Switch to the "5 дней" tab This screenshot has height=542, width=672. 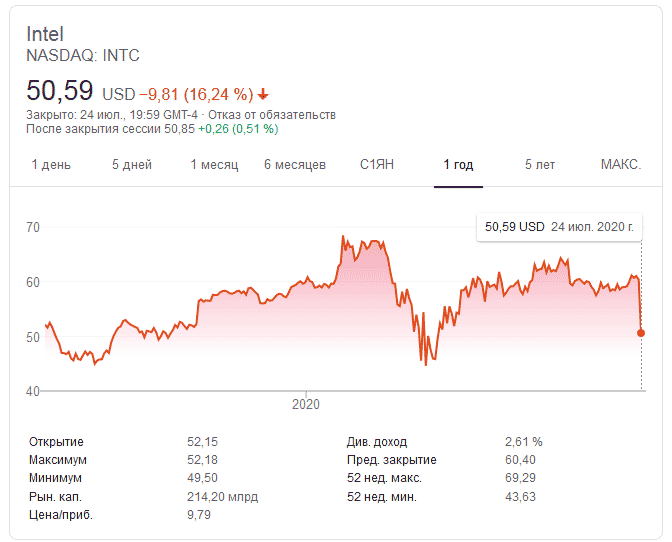pyautogui.click(x=132, y=165)
